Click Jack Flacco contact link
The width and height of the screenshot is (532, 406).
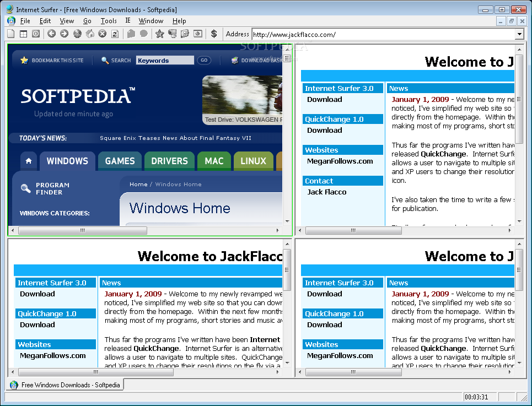[327, 192]
